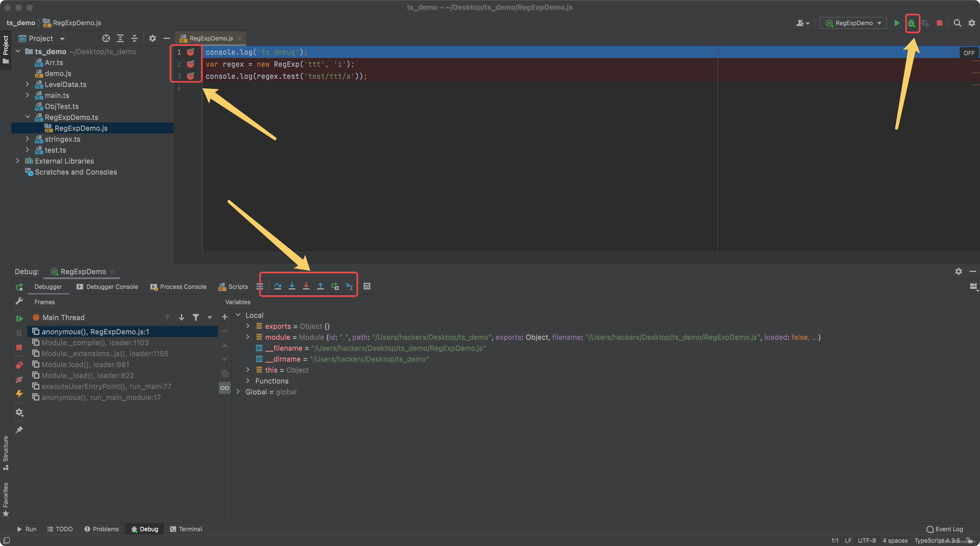Click the Rerun RegExpDemo debug icon
The width and height of the screenshot is (980, 546).
19,287
